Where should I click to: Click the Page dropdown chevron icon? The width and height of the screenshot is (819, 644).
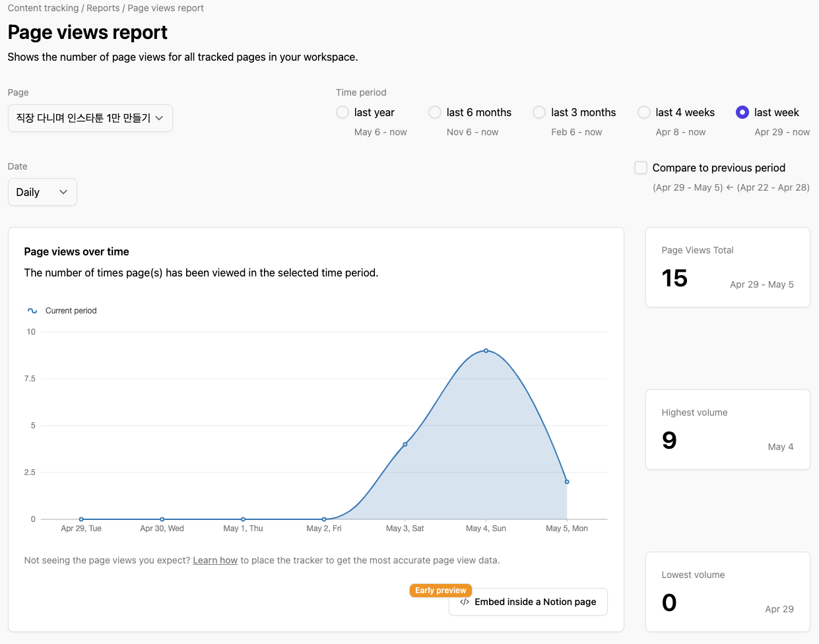[x=159, y=118]
